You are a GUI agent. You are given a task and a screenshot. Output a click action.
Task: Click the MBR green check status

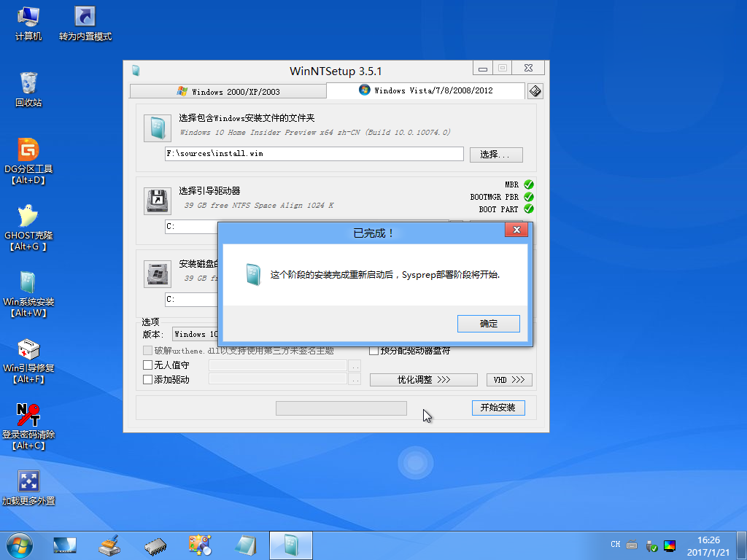pyautogui.click(x=529, y=184)
